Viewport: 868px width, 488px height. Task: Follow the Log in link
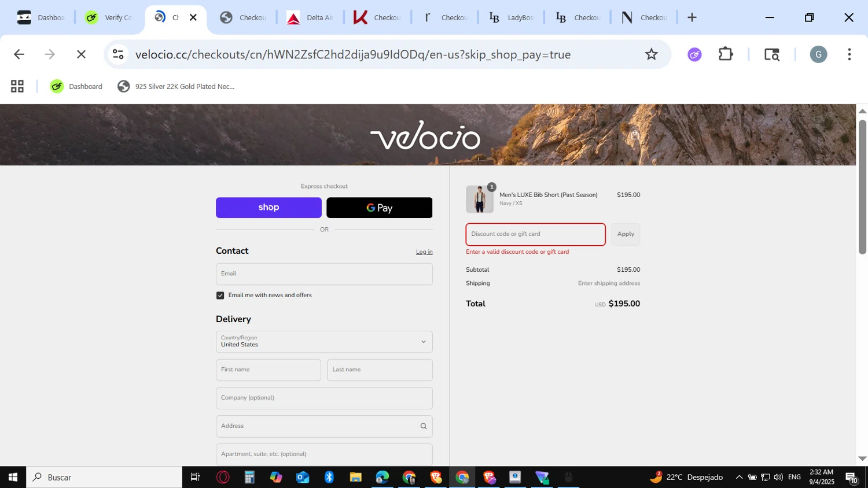click(424, 252)
